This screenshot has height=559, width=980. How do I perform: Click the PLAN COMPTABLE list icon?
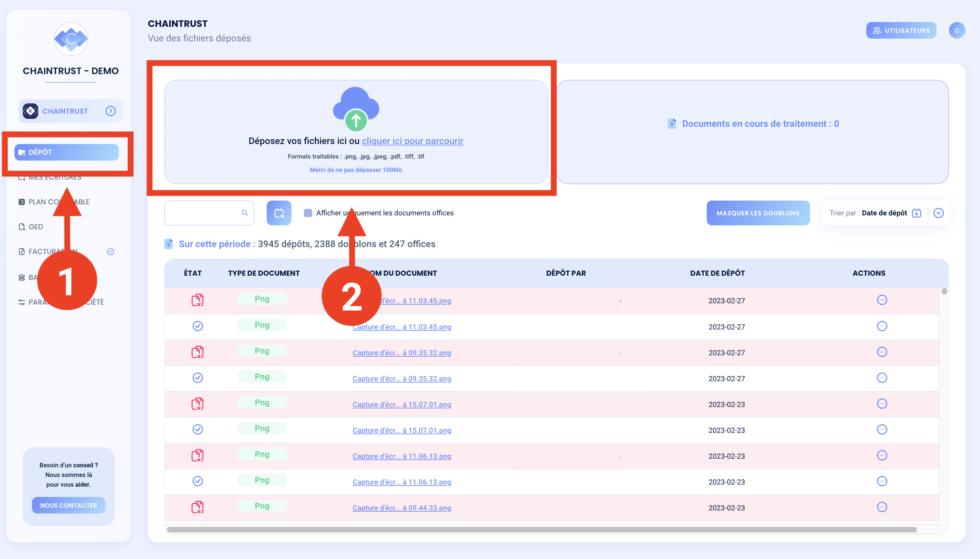coord(22,201)
